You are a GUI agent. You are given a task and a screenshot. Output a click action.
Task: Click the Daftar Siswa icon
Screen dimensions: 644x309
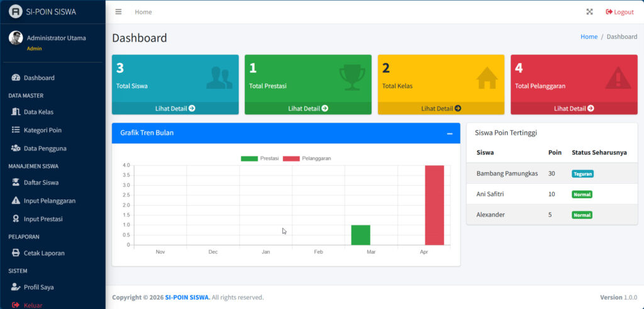click(x=16, y=183)
